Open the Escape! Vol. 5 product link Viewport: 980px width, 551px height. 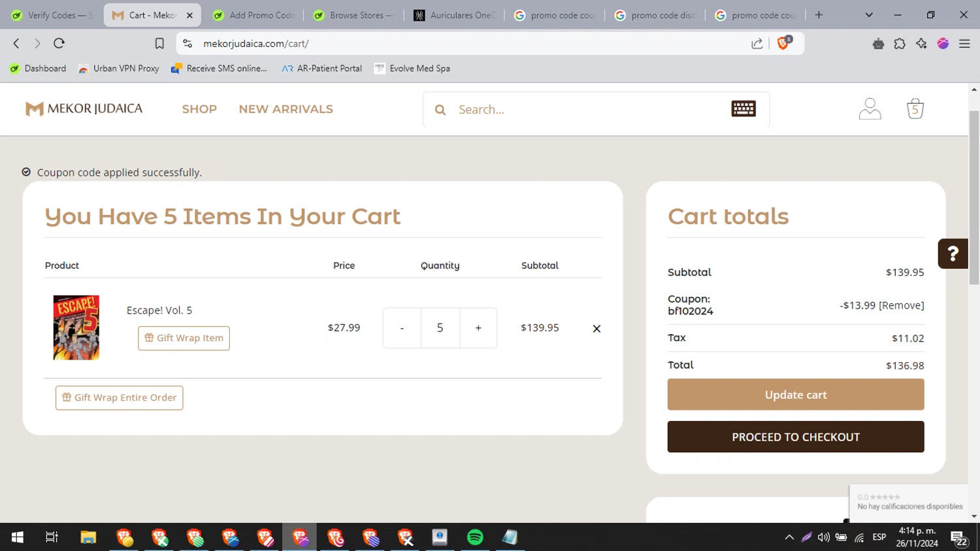coord(159,310)
